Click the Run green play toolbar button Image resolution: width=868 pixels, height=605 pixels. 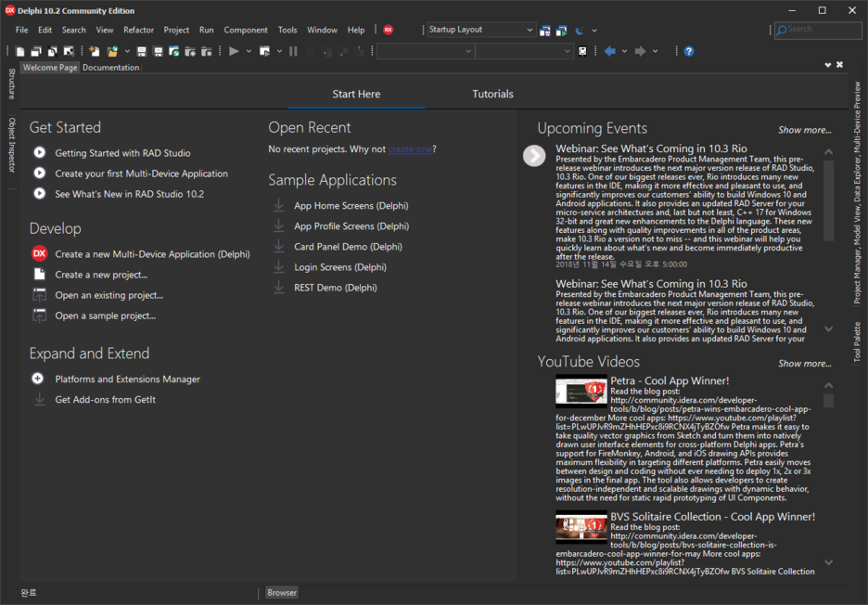(235, 51)
